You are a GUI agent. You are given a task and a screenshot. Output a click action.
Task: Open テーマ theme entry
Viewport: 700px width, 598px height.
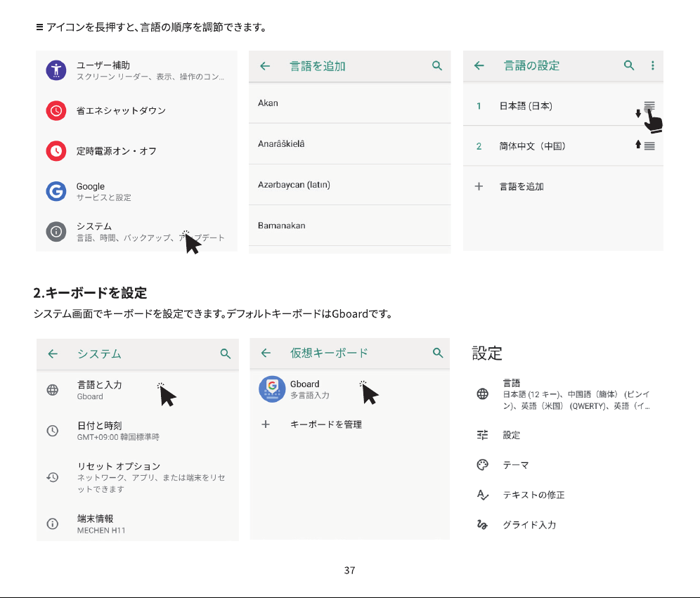[564, 464]
